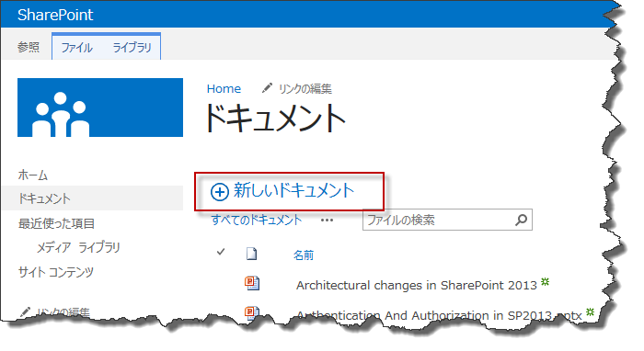The height and width of the screenshot is (351, 644).
Task: Click the SharePoint site logo image
Action: click(100, 108)
